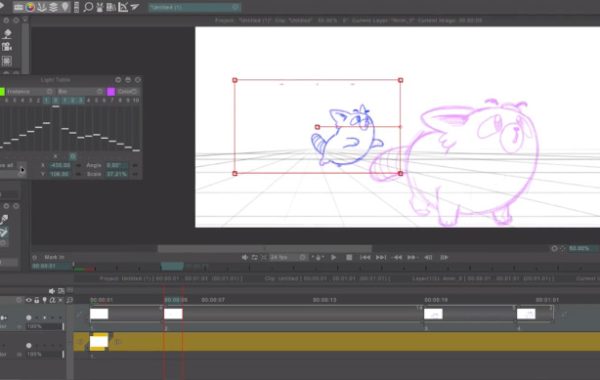This screenshot has height=380, width=600.
Task: Click the Mark In button
Action: point(54,257)
